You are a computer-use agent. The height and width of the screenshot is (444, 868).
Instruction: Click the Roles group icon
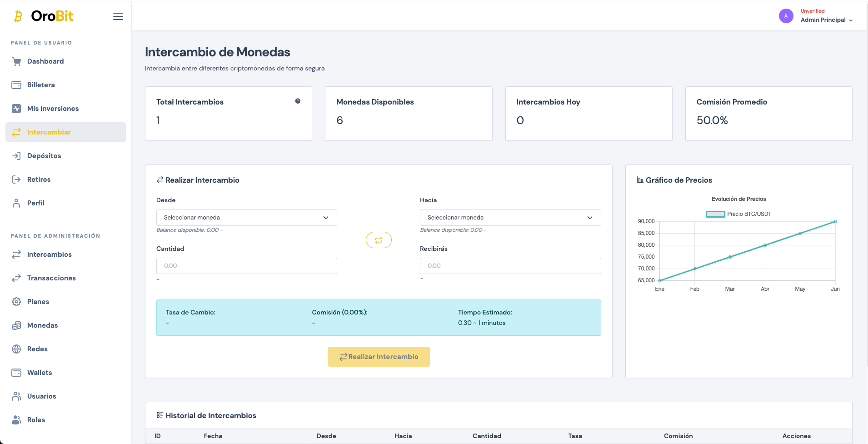(16, 420)
